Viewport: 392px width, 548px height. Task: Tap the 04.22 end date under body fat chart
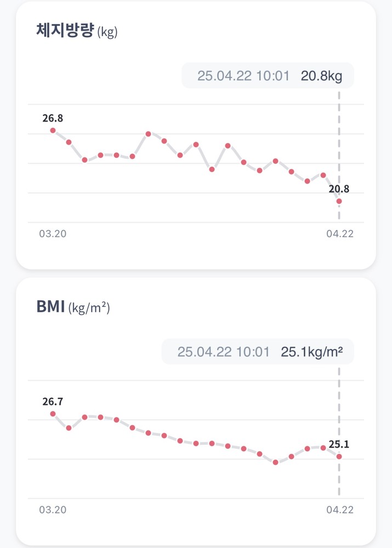tap(340, 234)
